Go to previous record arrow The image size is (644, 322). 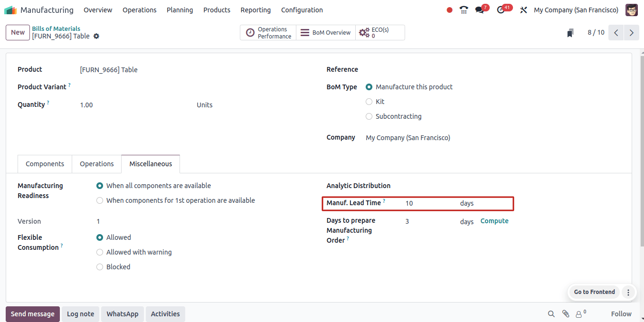coord(616,33)
